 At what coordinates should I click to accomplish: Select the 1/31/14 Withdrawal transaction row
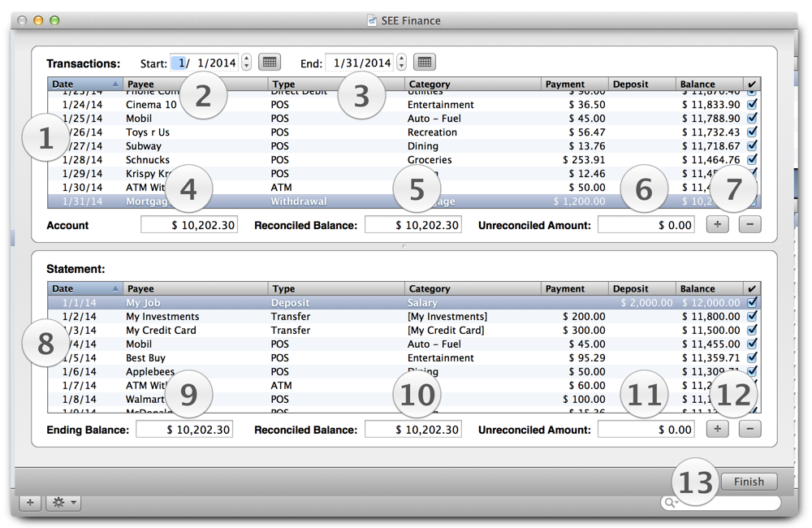click(x=404, y=201)
